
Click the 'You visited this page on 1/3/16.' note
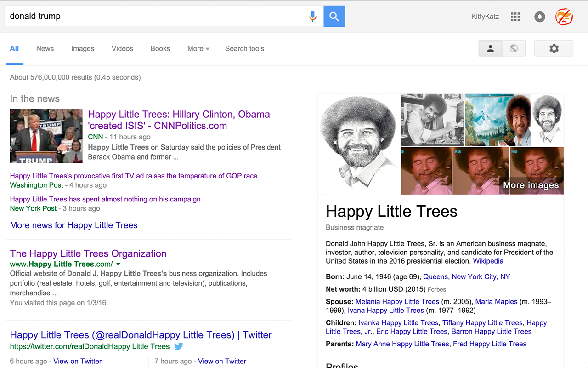(x=59, y=303)
